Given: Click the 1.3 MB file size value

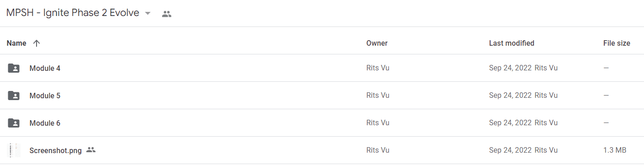Looking at the screenshot, I should [615, 150].
